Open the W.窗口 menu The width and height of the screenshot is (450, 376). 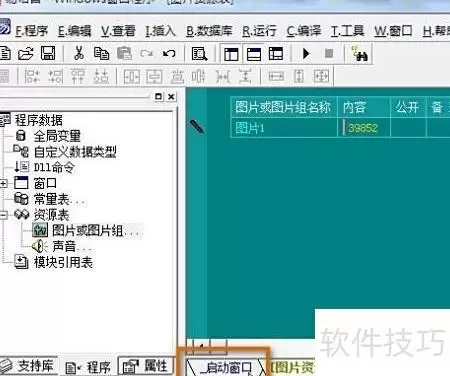(x=393, y=31)
